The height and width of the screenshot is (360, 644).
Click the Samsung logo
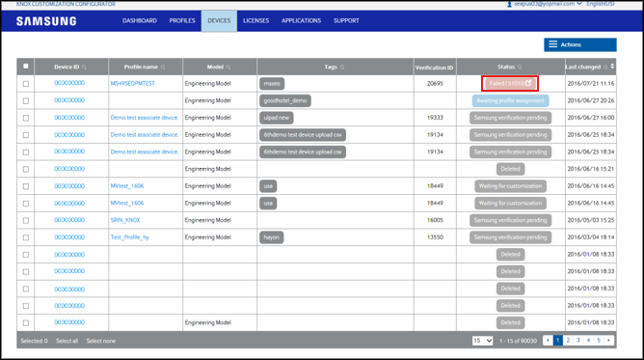click(x=46, y=21)
